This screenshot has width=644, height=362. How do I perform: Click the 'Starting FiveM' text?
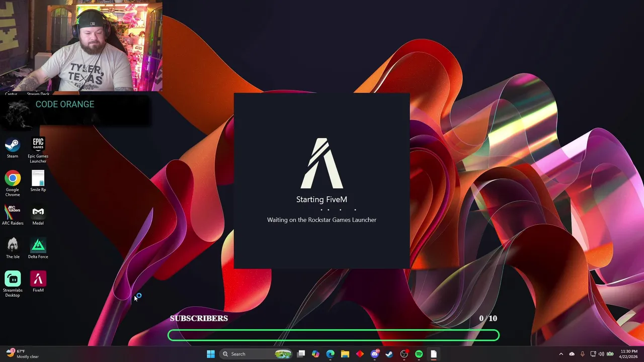[321, 200]
